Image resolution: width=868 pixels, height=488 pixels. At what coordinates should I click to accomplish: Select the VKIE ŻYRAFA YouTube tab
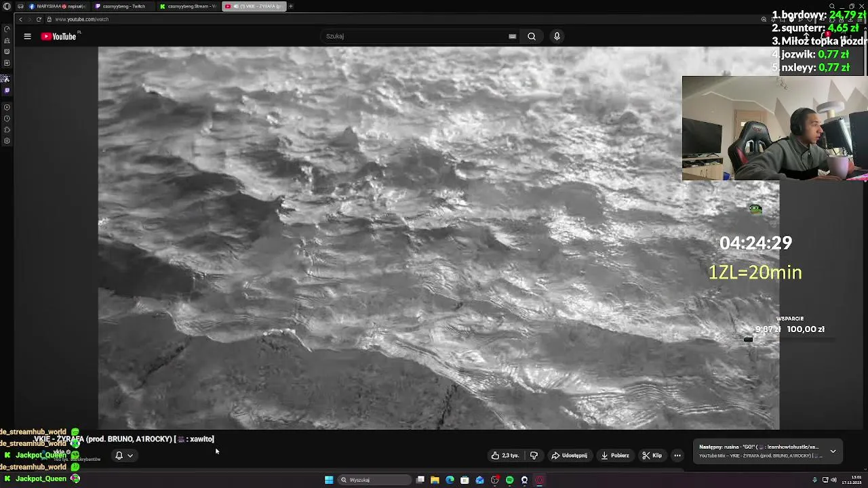point(253,6)
